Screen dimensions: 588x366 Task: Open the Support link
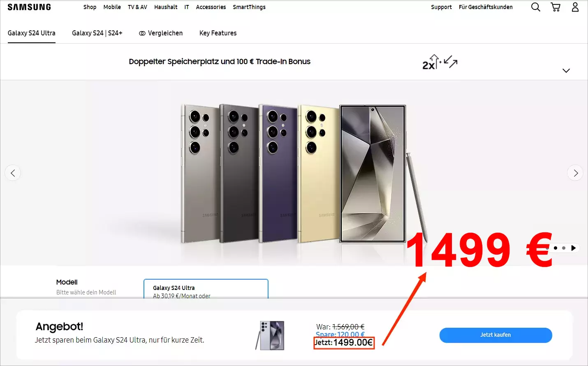pos(441,7)
